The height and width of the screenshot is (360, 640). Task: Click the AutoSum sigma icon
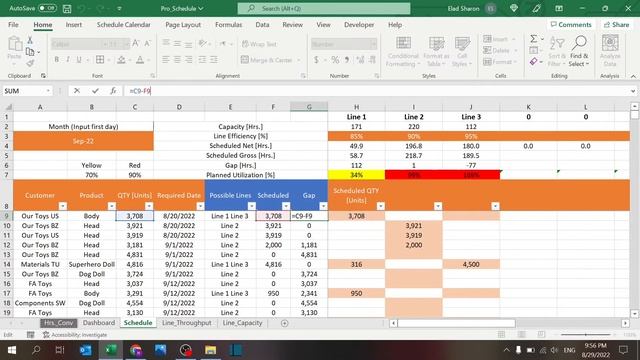(533, 39)
